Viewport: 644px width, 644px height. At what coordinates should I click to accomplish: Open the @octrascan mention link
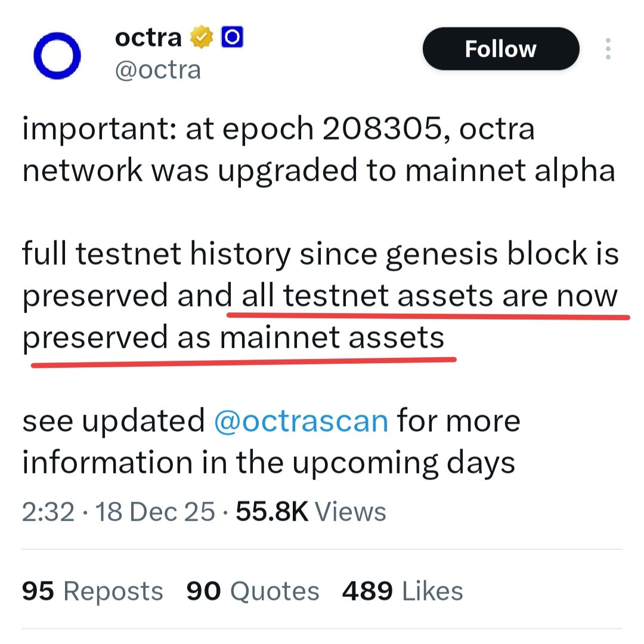tap(301, 422)
